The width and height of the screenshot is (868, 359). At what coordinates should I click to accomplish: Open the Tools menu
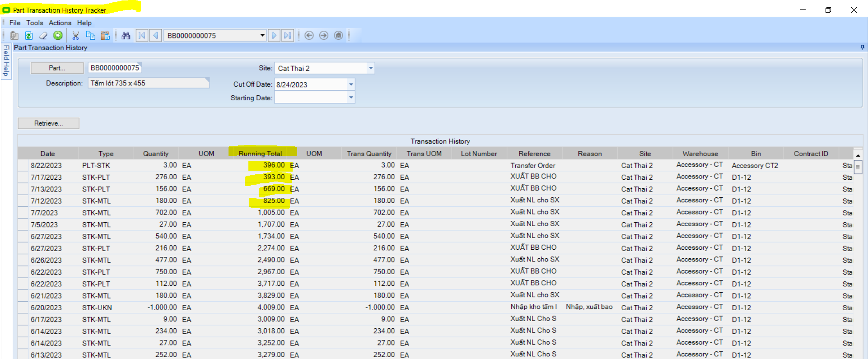coord(35,23)
